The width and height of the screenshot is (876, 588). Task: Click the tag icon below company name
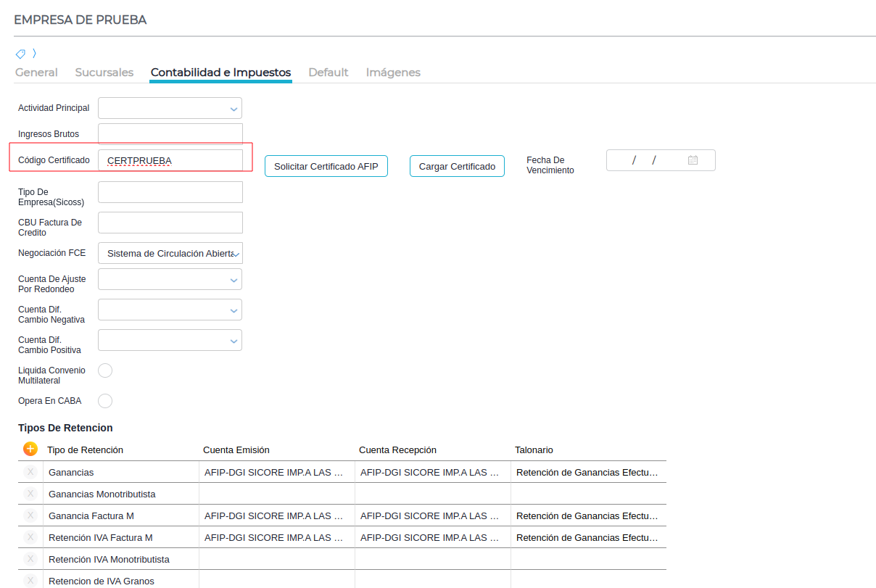coord(20,54)
